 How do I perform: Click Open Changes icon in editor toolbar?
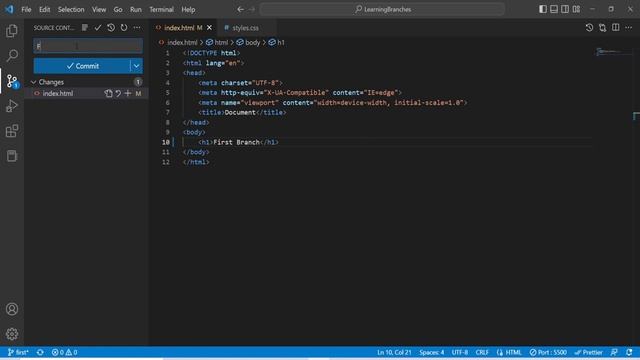tap(602, 27)
